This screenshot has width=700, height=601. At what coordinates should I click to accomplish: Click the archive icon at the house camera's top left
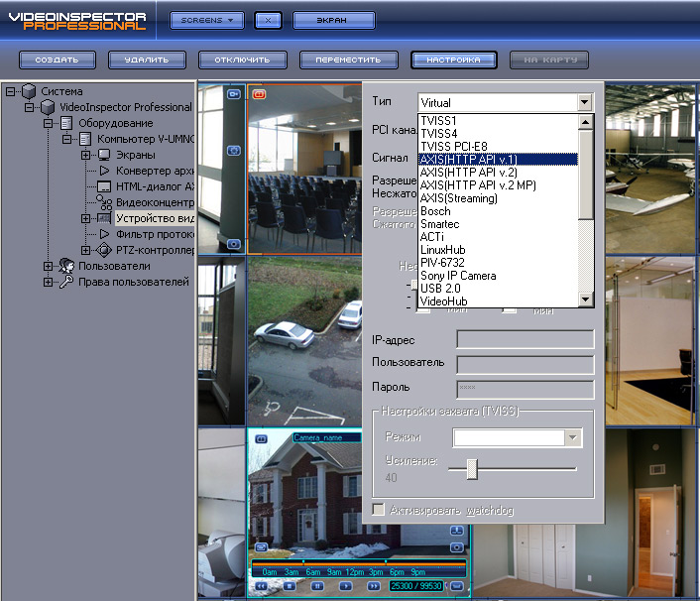[x=261, y=439]
